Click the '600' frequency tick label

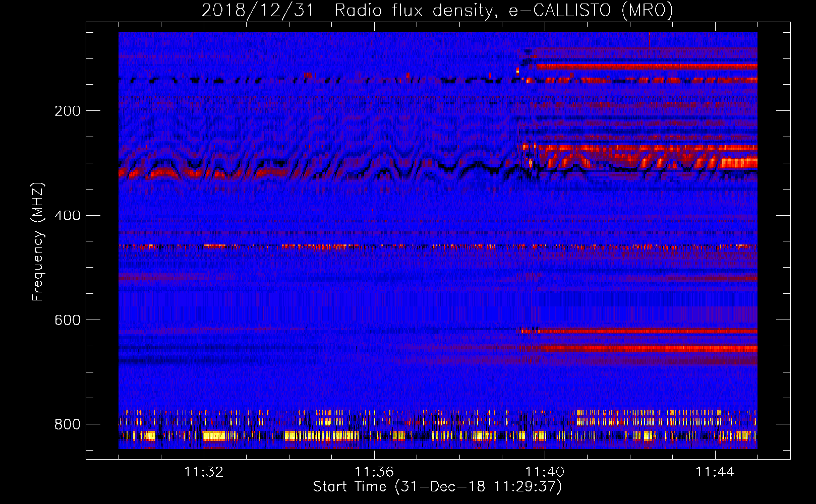67,320
